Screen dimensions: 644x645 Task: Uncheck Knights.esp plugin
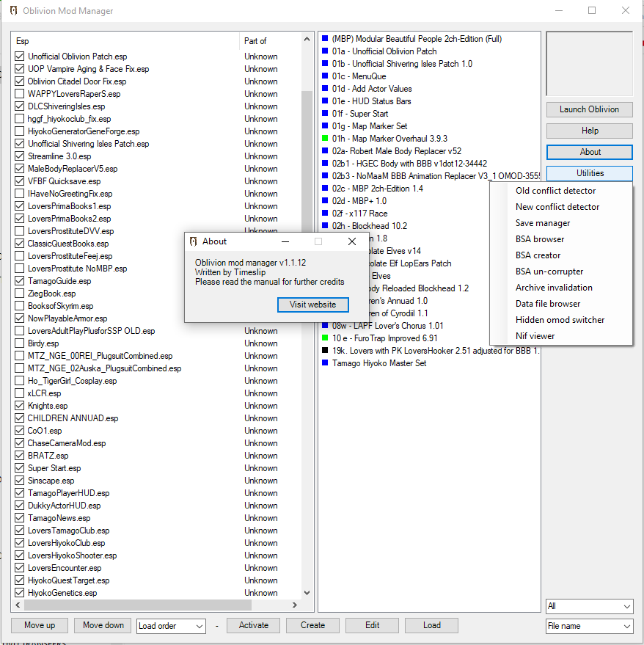click(19, 406)
